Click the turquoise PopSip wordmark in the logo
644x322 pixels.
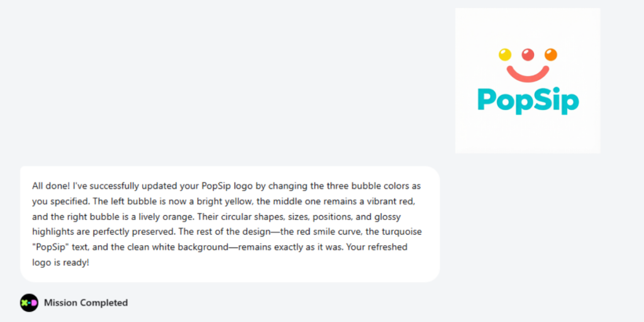coord(528,101)
